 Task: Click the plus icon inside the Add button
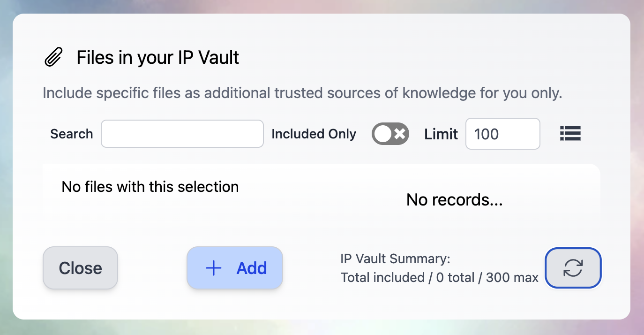[x=213, y=268]
